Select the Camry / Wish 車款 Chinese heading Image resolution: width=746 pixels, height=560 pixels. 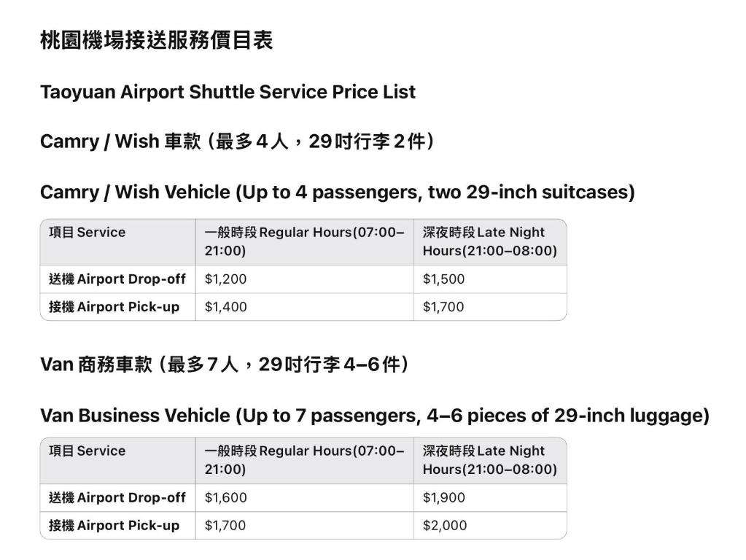237,141
